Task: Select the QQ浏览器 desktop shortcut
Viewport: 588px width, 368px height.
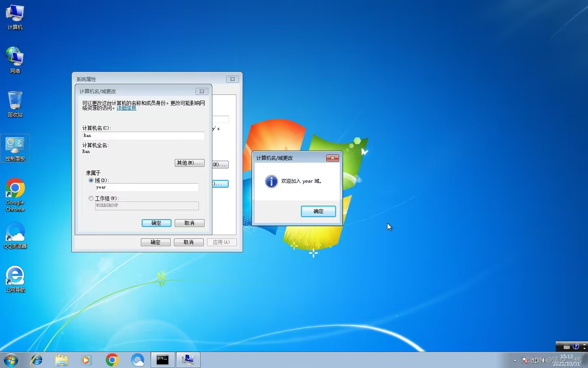Action: (15, 235)
